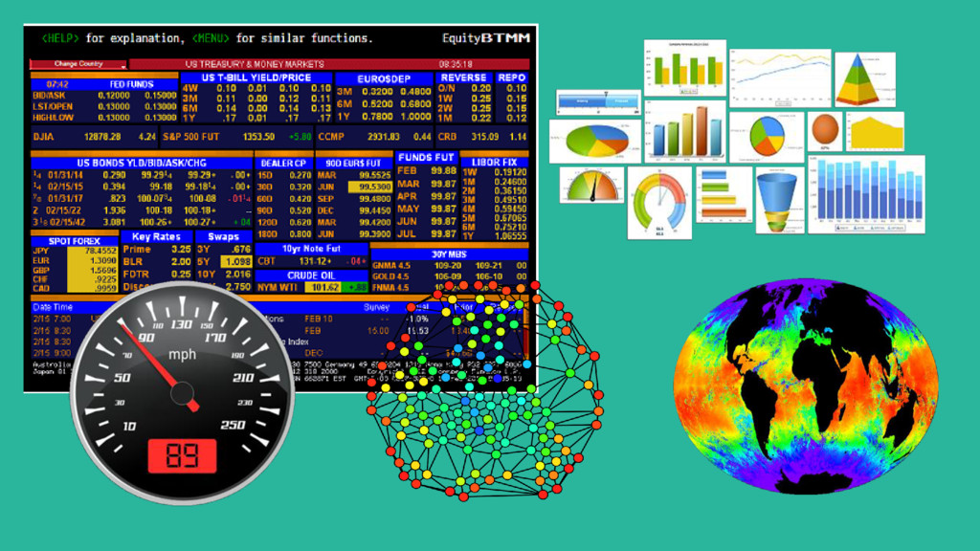Open the yellow and blue line chart
The height and width of the screenshot is (551, 980).
point(780,78)
